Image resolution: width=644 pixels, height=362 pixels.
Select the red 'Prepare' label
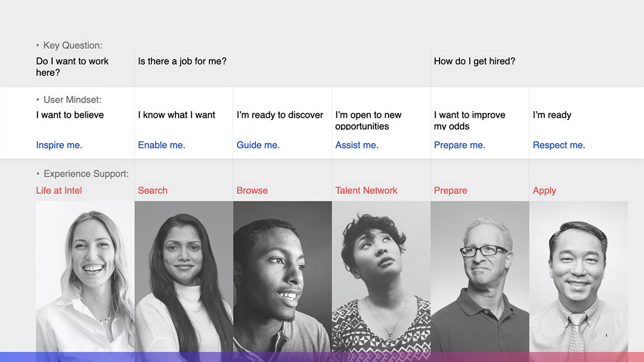click(450, 190)
